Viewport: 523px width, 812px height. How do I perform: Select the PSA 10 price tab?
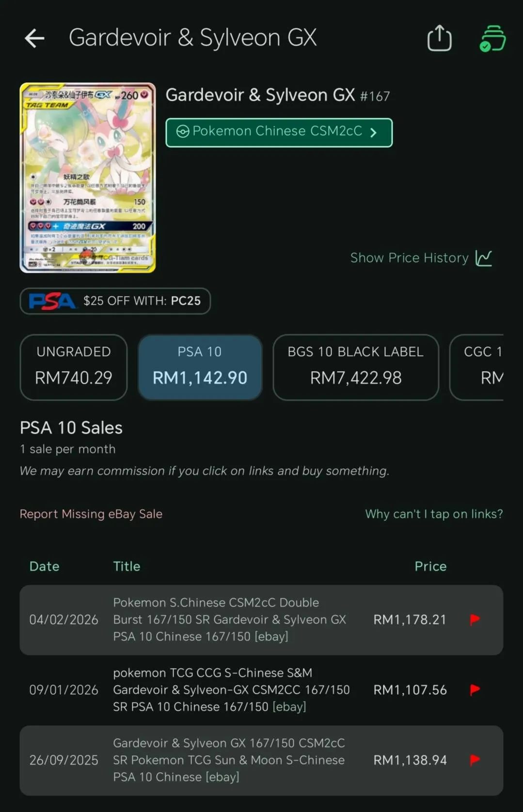click(200, 367)
